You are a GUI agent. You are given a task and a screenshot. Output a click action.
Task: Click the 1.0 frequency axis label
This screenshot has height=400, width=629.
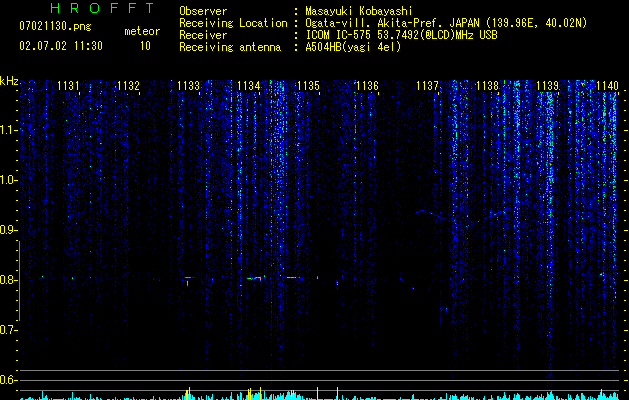pos(8,180)
